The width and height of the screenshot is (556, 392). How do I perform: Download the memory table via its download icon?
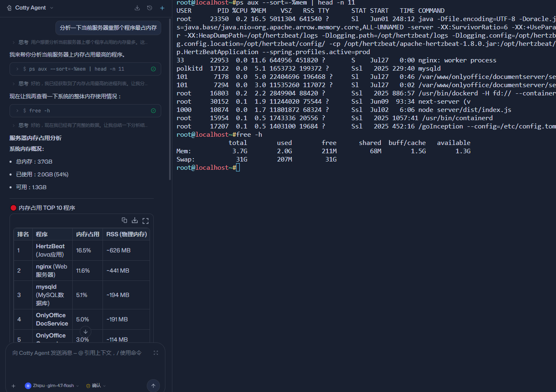[135, 220]
